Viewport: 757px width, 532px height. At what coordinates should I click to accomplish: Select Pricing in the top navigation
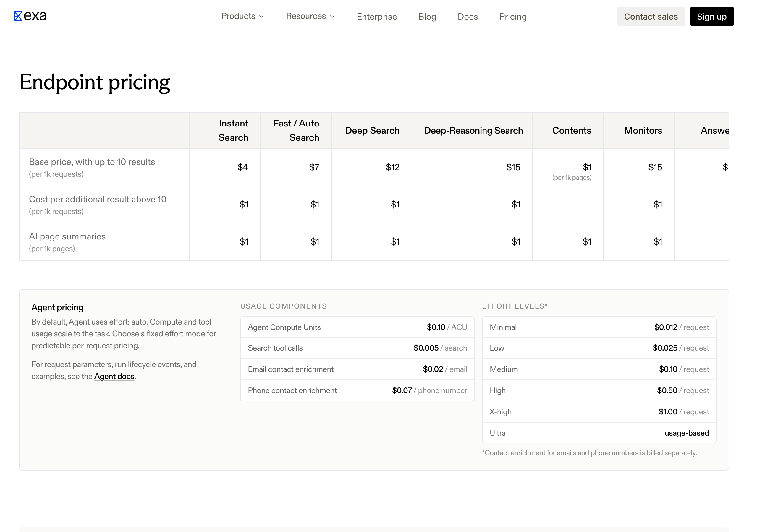pos(513,17)
